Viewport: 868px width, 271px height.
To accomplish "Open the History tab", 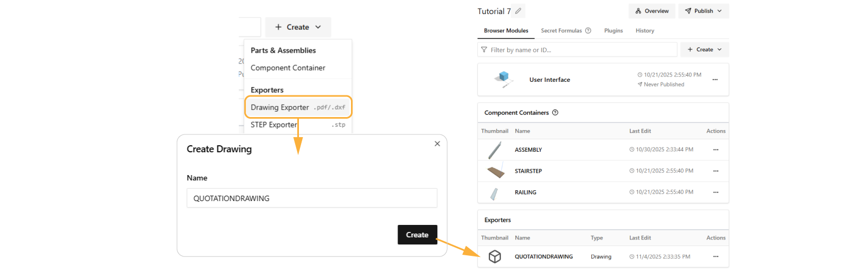I will [645, 31].
